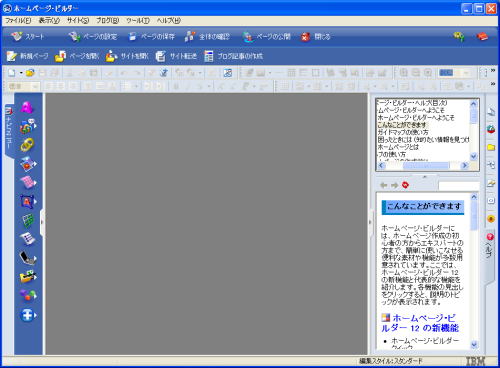Select ホームページ・ビルダーへようこそ in help contents

[x=416, y=118]
